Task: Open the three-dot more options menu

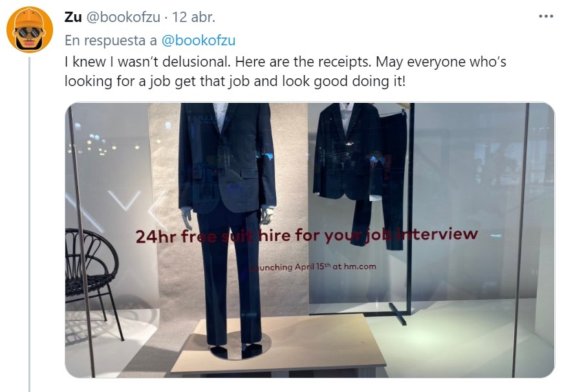Action: coord(546,17)
